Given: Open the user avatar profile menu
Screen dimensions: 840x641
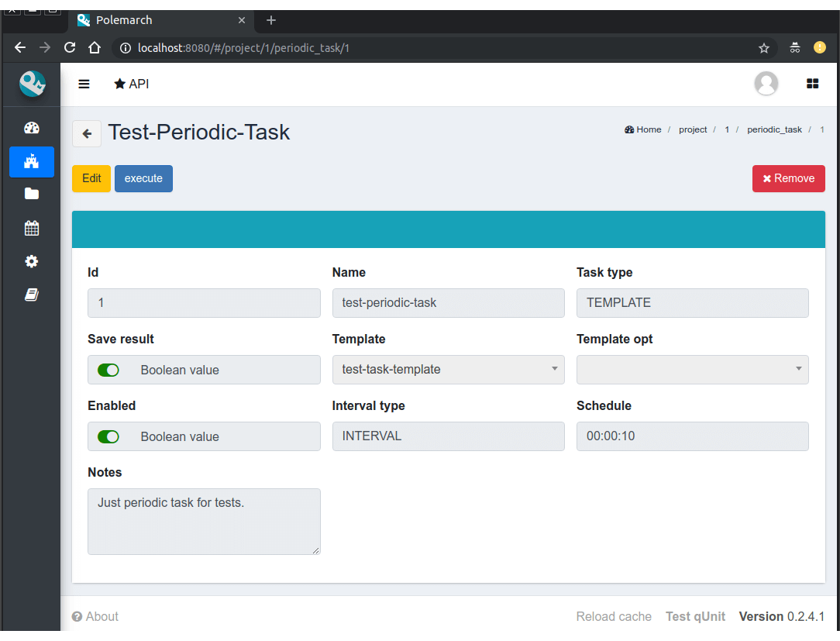Looking at the screenshot, I should coord(766,84).
